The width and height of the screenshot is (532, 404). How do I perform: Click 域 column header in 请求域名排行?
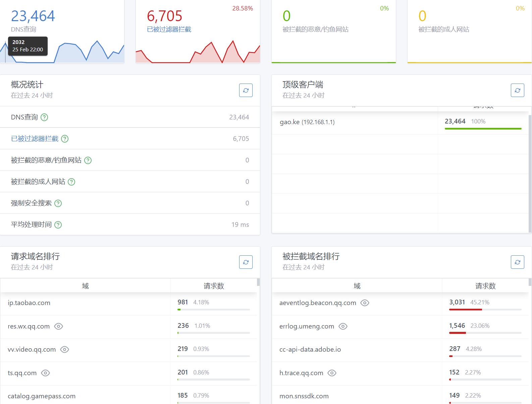[x=85, y=286]
